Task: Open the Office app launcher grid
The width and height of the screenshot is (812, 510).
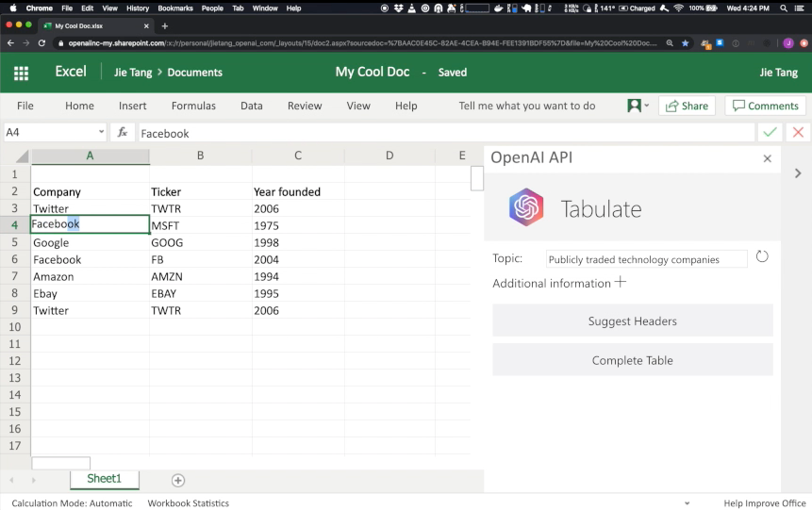Action: (21, 73)
